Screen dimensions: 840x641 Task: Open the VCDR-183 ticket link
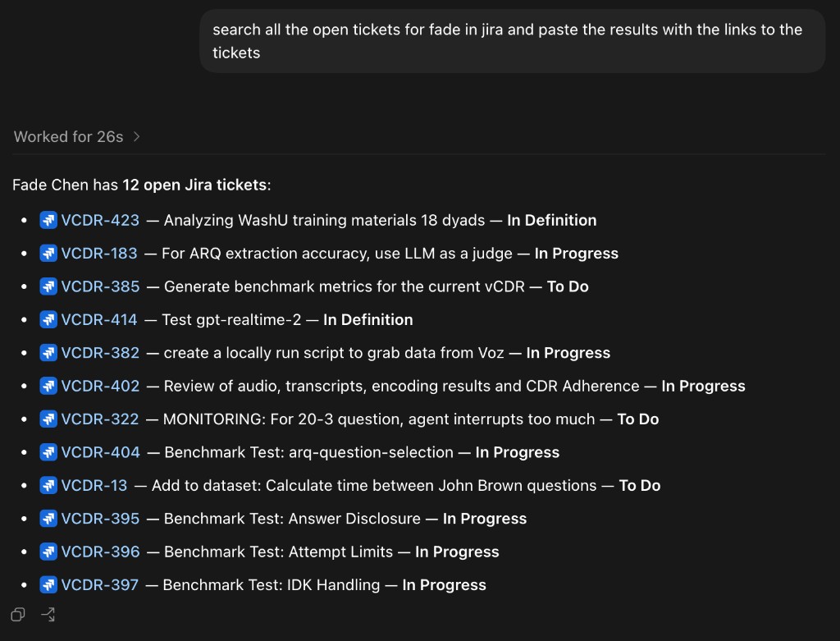click(99, 254)
